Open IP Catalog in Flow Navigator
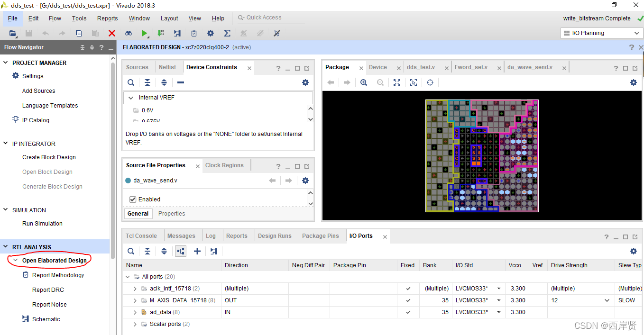This screenshot has width=644, height=335. click(36, 120)
